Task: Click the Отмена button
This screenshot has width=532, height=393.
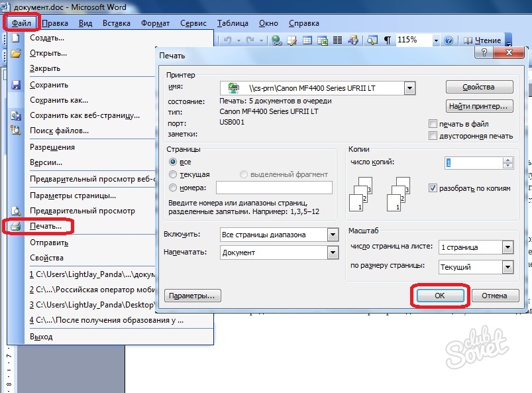Action: tap(495, 296)
